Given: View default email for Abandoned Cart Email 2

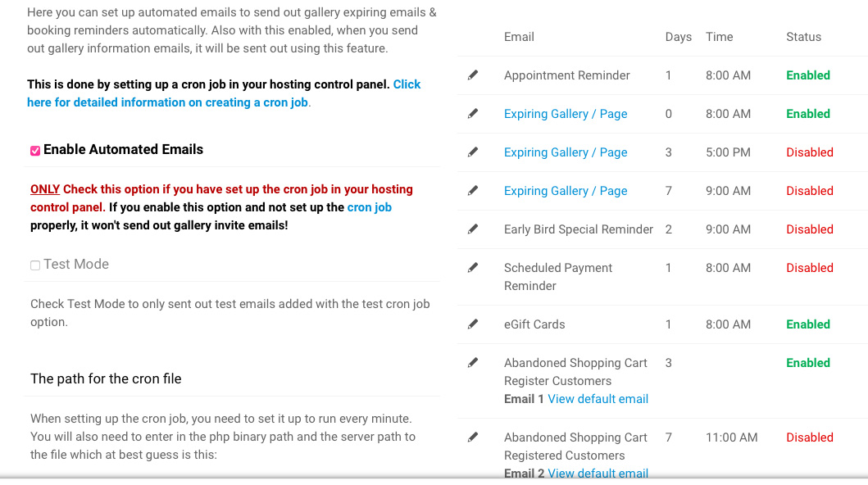Looking at the screenshot, I should pos(598,474).
